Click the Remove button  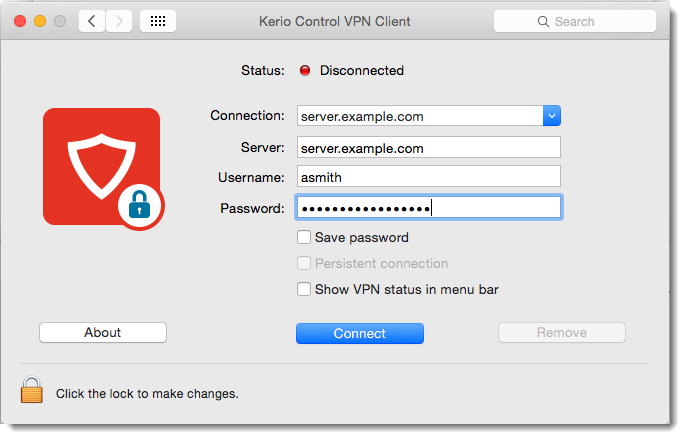click(x=562, y=332)
